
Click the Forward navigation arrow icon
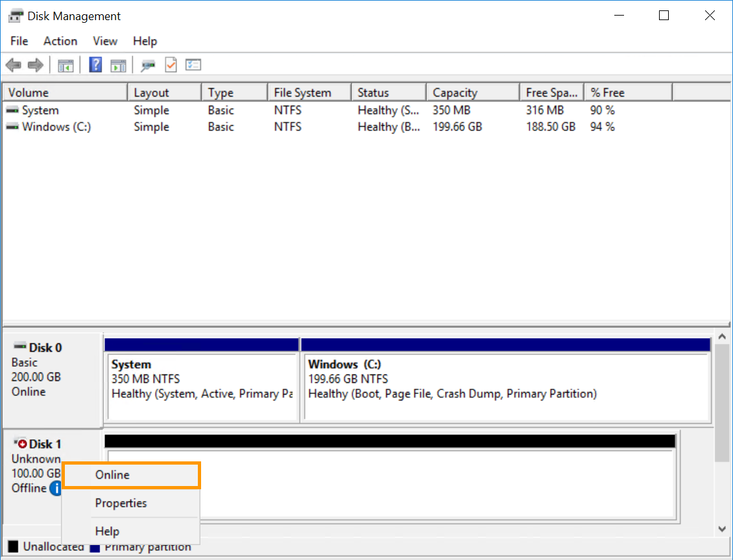point(36,64)
